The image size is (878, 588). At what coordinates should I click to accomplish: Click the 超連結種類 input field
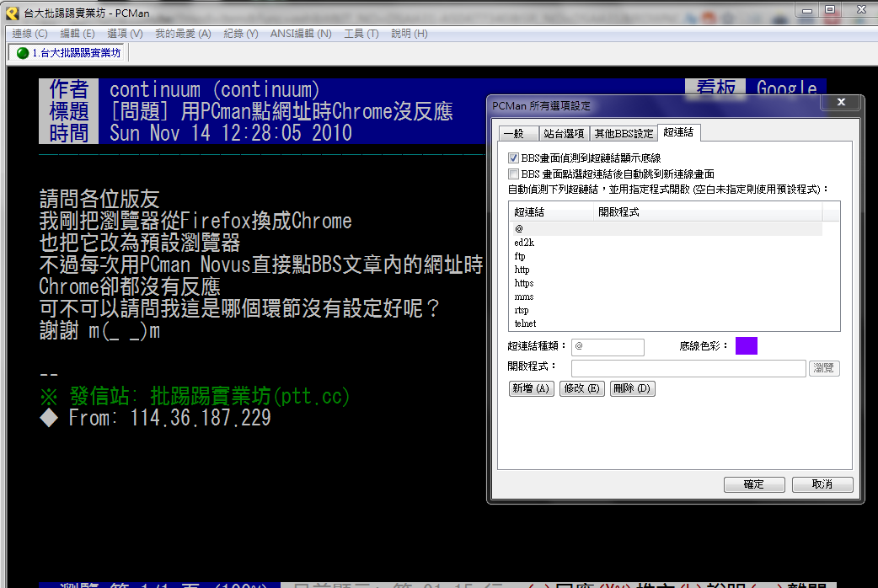(608, 346)
